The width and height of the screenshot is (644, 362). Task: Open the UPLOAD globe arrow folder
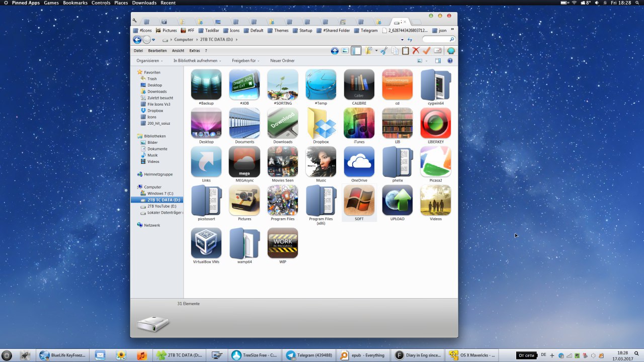click(397, 200)
